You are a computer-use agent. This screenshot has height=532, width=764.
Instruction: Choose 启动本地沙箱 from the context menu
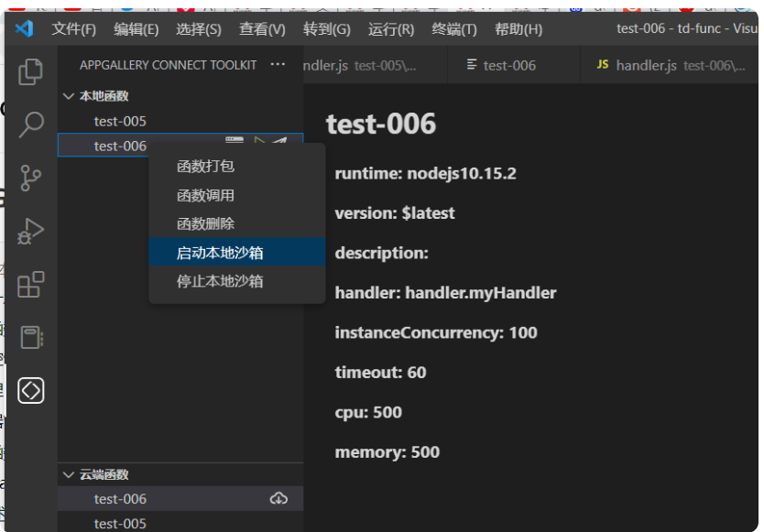pos(236,253)
